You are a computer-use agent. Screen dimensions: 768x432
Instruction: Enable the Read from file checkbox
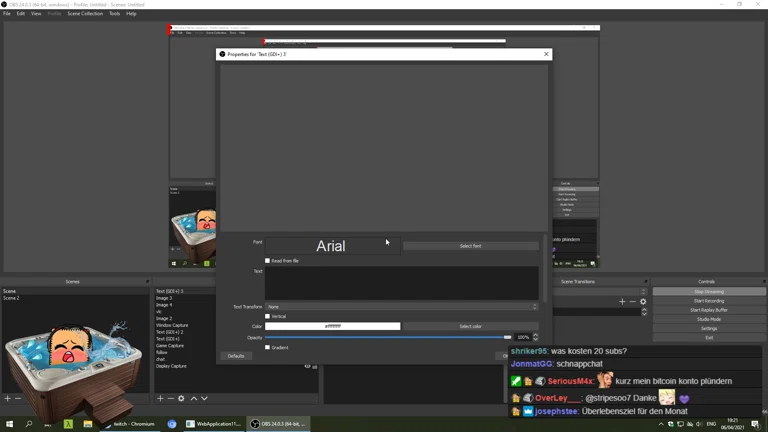[267, 261]
